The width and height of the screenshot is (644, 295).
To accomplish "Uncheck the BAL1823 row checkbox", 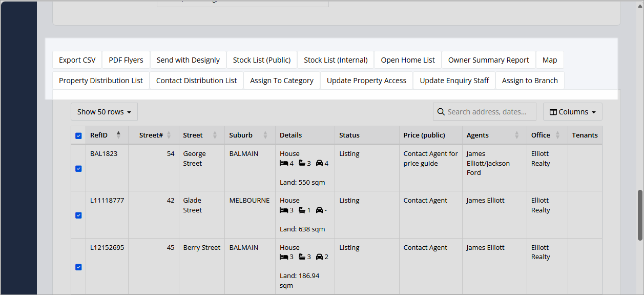I will [x=78, y=168].
